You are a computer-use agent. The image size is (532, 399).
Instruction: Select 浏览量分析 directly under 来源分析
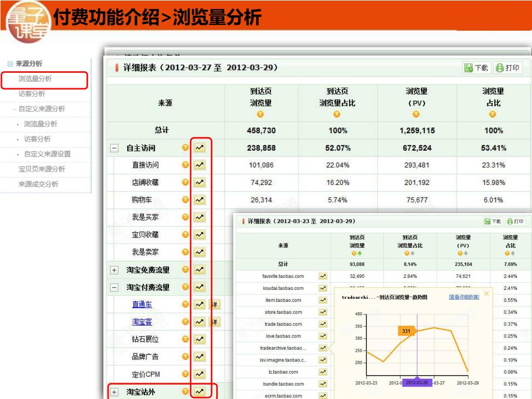pyautogui.click(x=35, y=79)
